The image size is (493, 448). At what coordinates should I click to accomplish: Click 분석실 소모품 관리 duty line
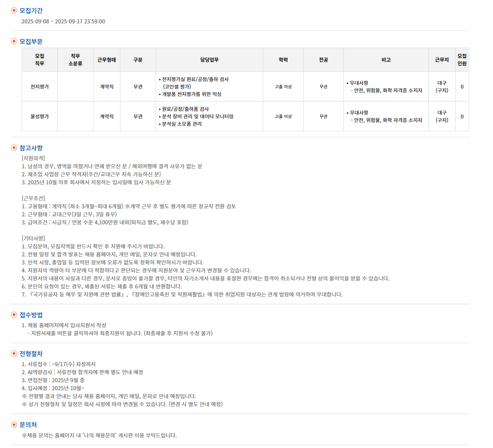coord(180,124)
